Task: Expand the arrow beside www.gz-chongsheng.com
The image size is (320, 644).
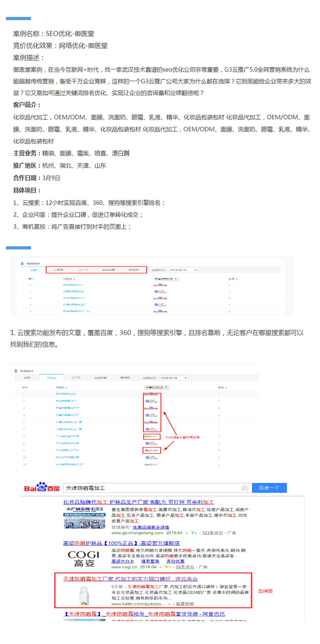Action: (187, 533)
